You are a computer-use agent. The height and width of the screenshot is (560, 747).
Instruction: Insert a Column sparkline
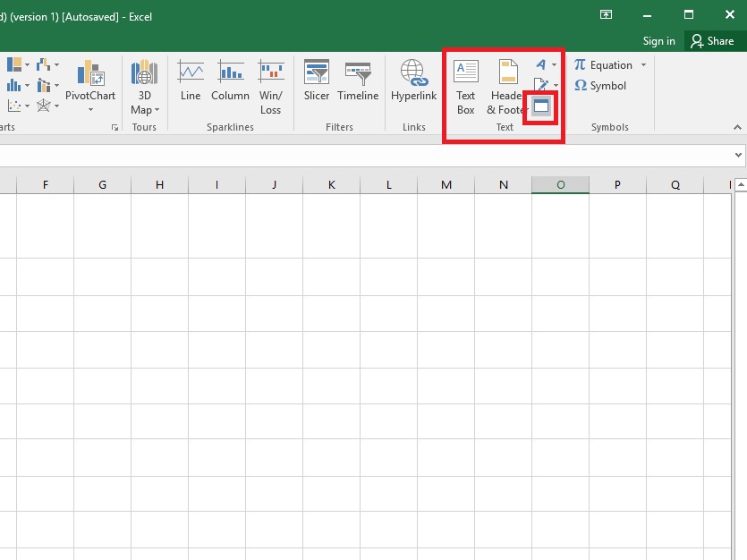pos(231,80)
